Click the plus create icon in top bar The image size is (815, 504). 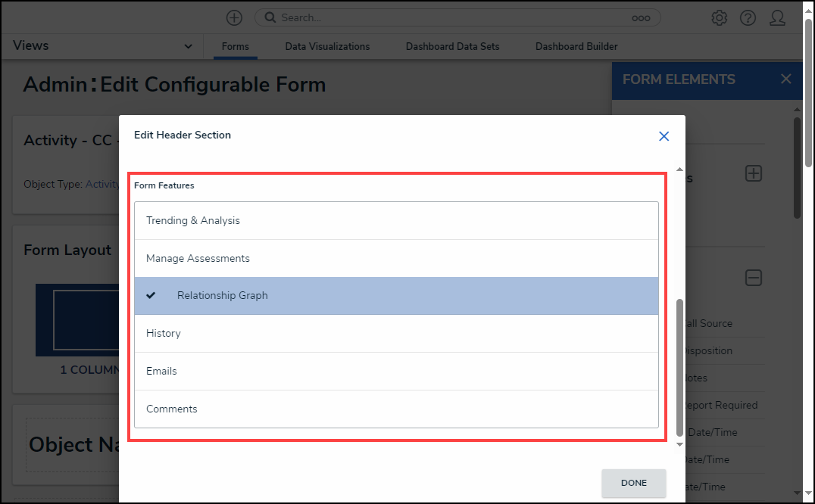(x=234, y=17)
